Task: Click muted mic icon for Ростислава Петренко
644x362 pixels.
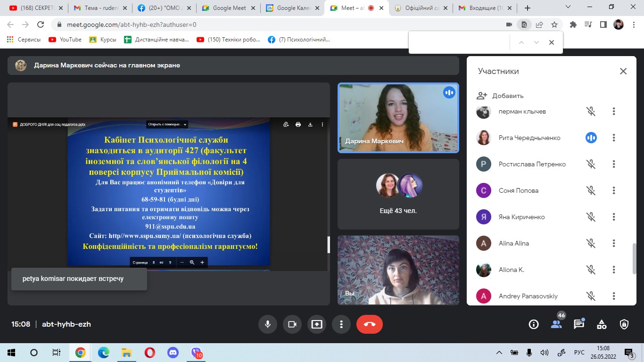Action: tap(591, 164)
